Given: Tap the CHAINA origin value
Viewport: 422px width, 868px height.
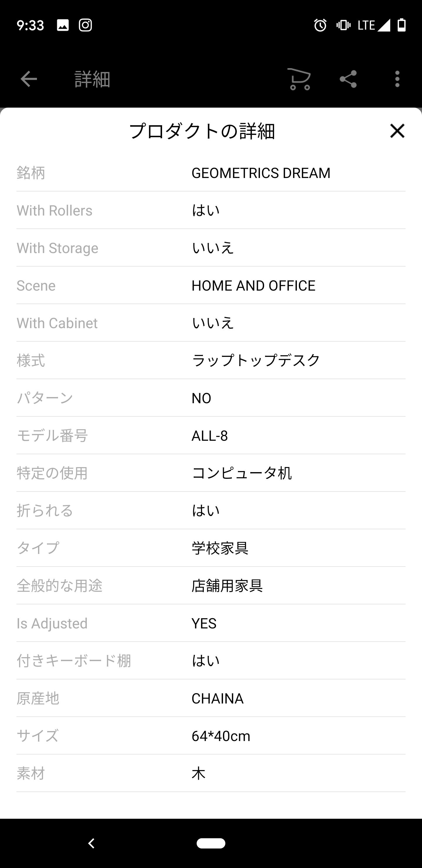Looking at the screenshot, I should [x=217, y=699].
